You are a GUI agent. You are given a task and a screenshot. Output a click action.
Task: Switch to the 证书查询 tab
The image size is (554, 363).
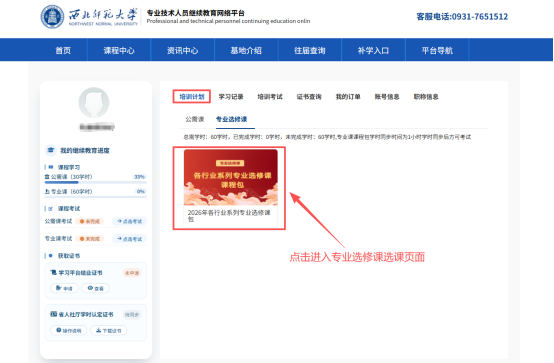[309, 96]
